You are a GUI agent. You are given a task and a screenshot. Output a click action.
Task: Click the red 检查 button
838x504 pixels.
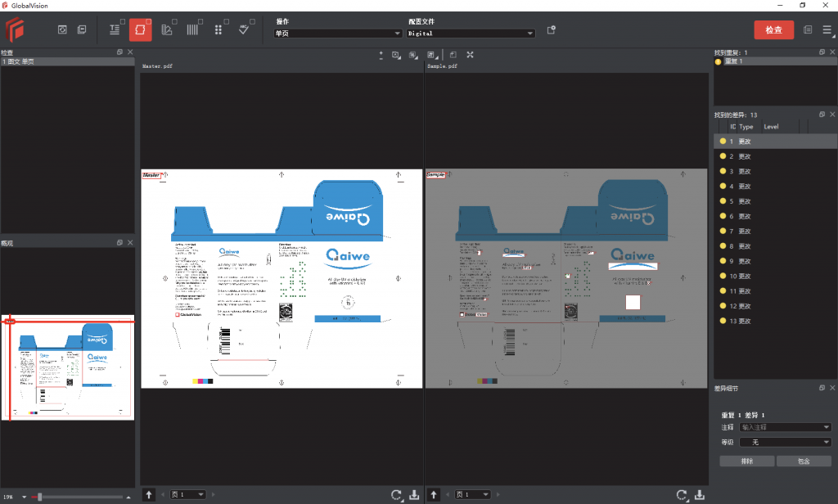773,30
